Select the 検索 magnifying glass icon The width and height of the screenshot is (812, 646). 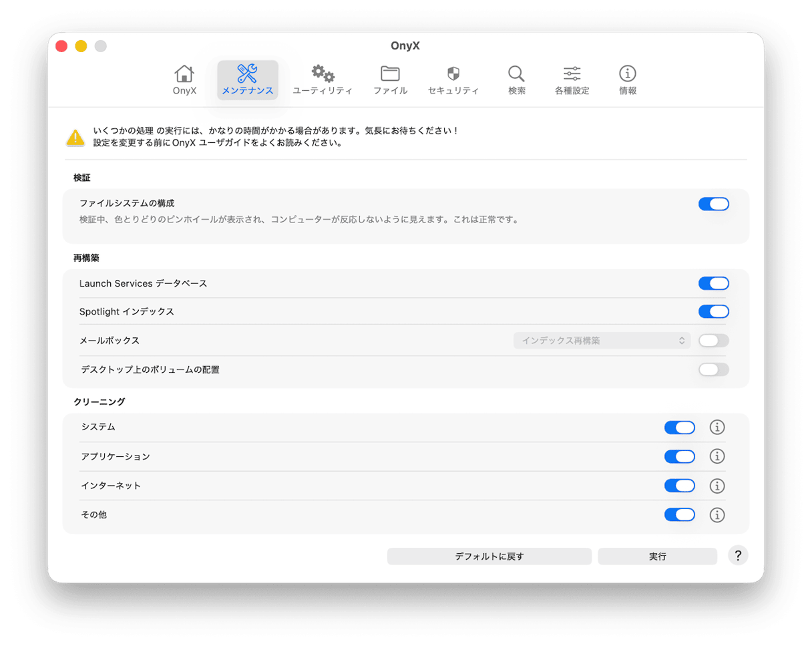(516, 75)
